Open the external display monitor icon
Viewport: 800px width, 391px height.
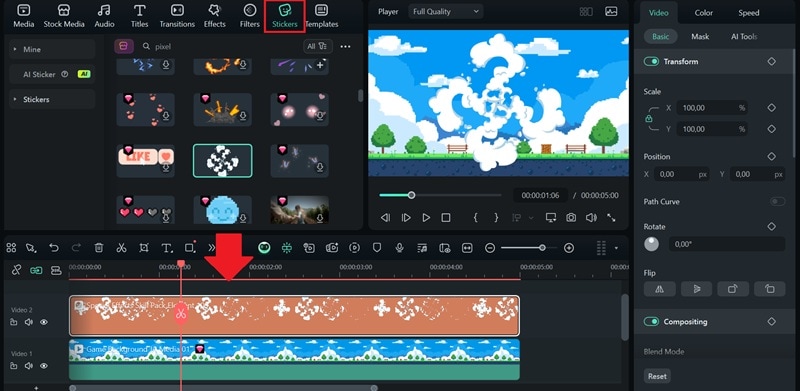[551, 217]
